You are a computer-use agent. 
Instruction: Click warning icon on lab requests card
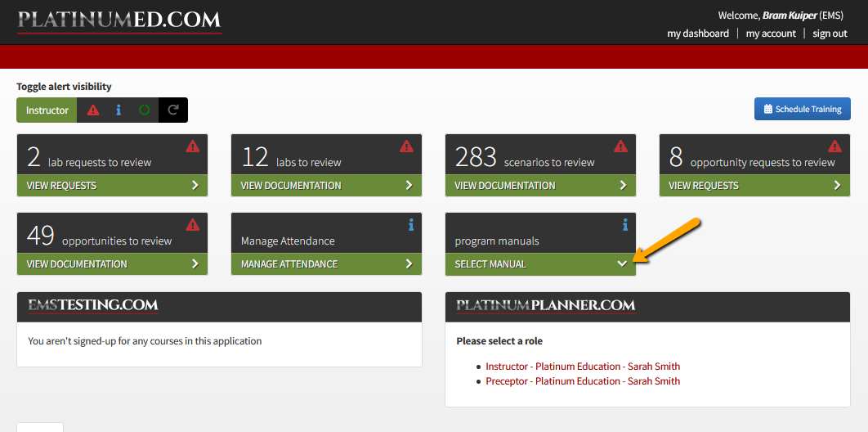pos(193,146)
